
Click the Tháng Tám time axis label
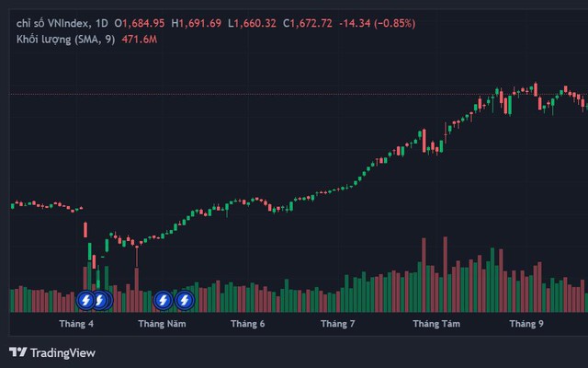[x=435, y=324]
